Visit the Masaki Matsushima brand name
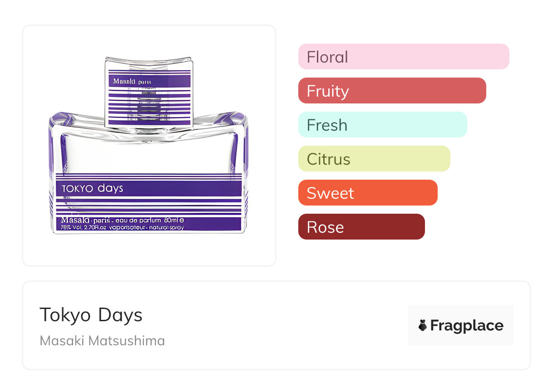This screenshot has width=553, height=392. point(102,341)
